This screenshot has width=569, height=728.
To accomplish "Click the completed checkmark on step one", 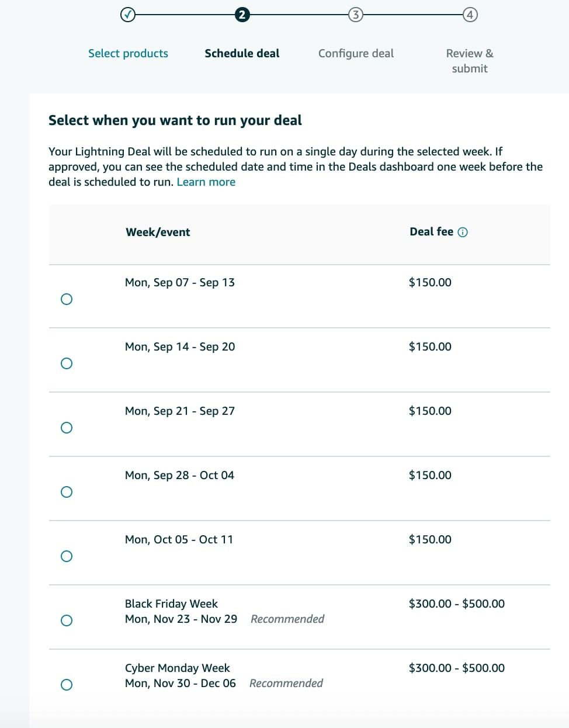I will click(128, 13).
